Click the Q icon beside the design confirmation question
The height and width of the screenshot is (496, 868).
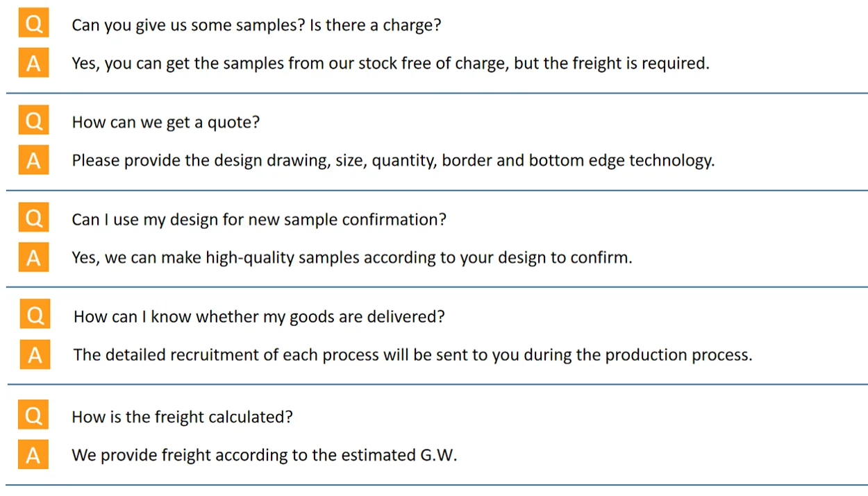tap(33, 219)
